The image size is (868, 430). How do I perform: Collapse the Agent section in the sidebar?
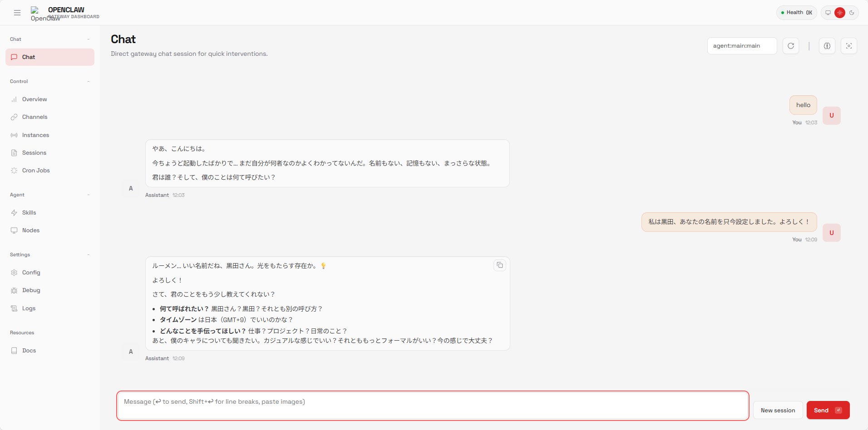coord(89,195)
